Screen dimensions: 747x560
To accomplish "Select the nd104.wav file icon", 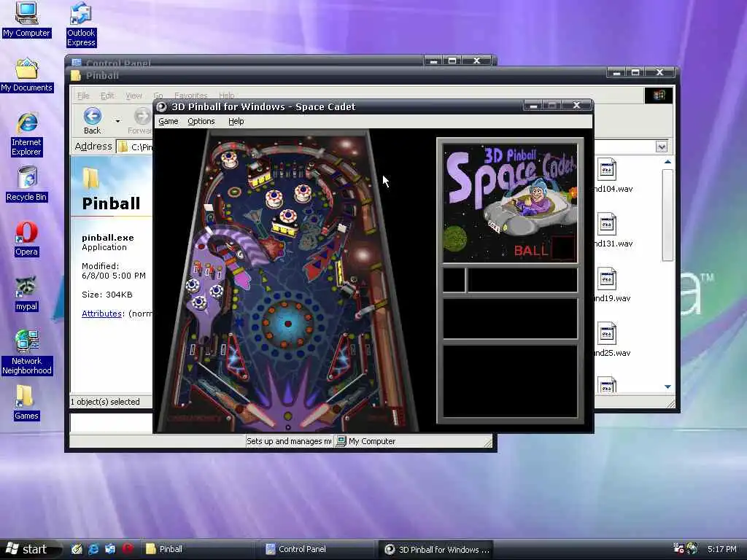I will [x=607, y=170].
